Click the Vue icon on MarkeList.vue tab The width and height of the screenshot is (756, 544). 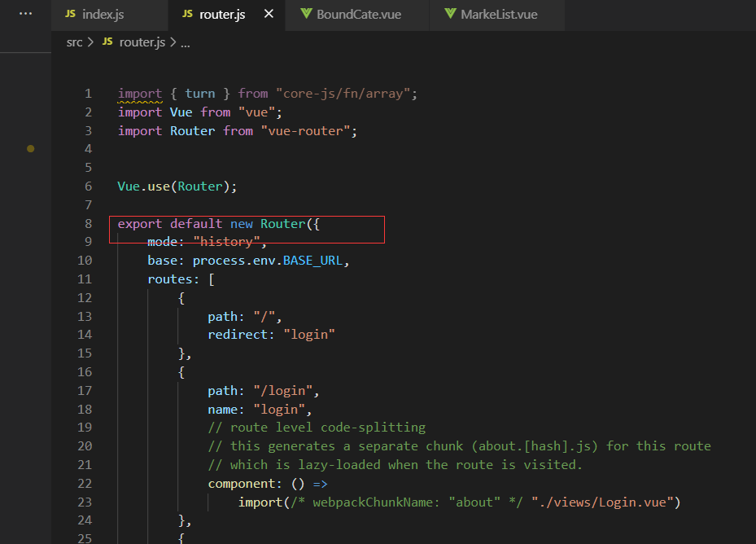click(450, 14)
